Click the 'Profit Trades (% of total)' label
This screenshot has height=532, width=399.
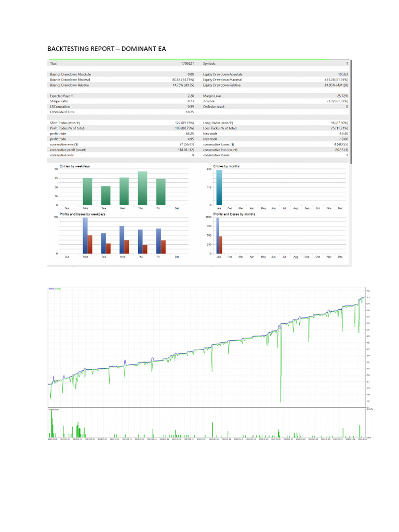tap(67, 128)
